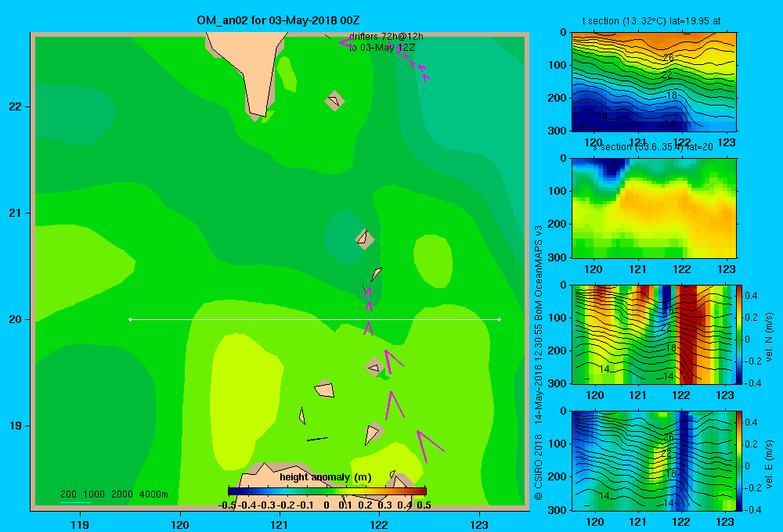Select the dark red current band in vel. N section
The width and height of the screenshot is (783, 532).
[687, 334]
